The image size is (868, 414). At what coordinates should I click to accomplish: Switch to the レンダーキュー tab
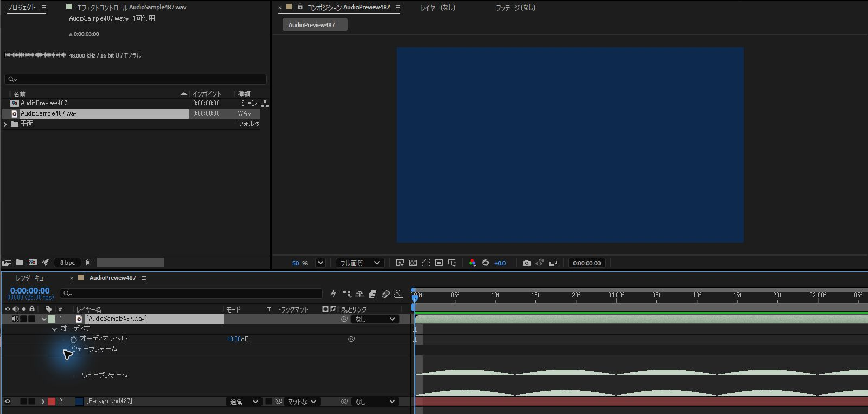pos(31,278)
